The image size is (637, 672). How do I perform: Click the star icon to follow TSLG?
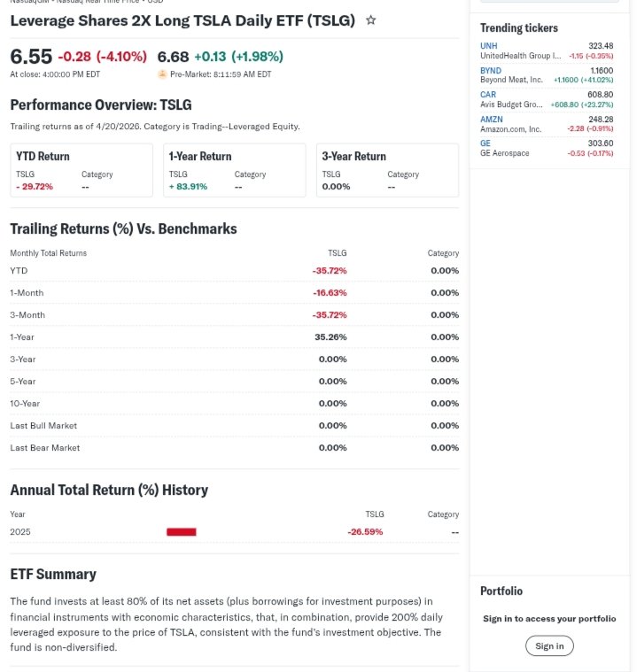pos(371,20)
